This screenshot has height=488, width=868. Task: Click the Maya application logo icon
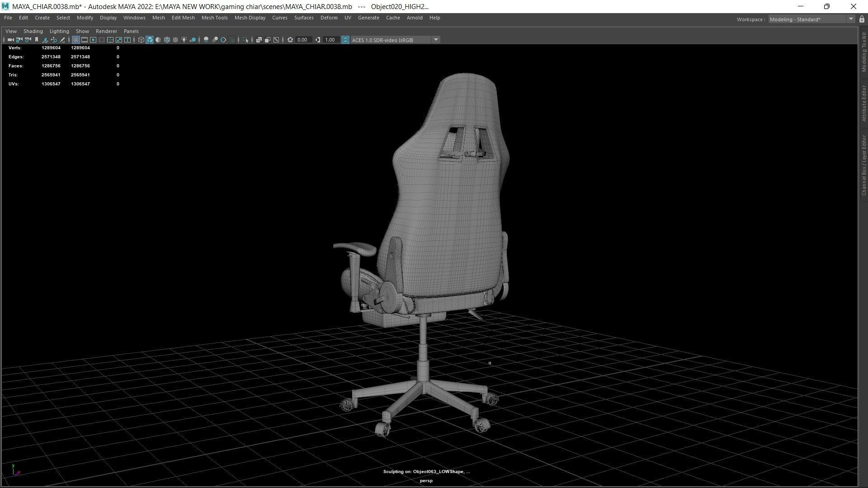(x=5, y=6)
